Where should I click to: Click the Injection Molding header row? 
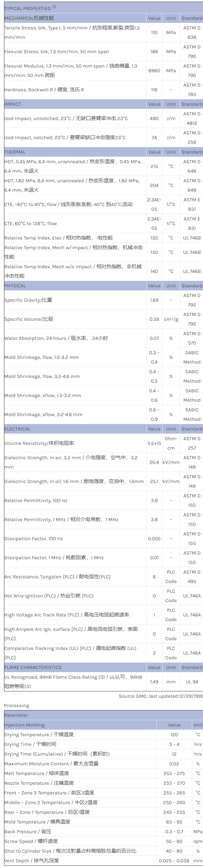[x=24, y=725]
